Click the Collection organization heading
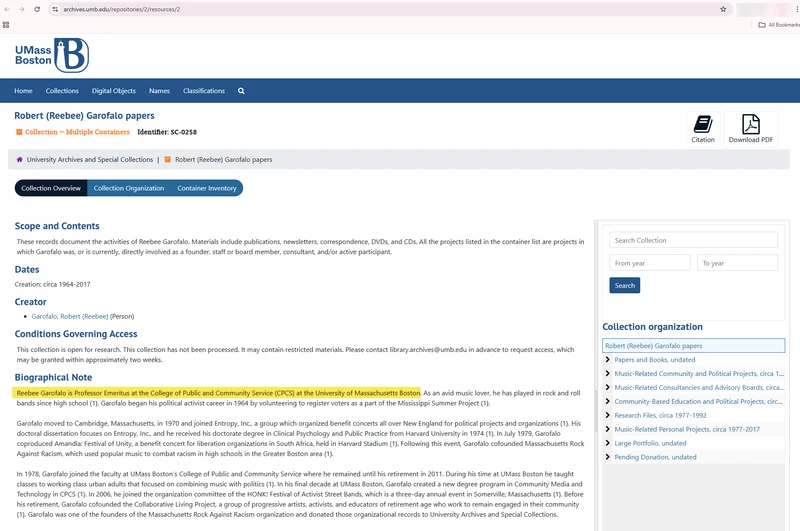This screenshot has width=800, height=531. click(653, 327)
